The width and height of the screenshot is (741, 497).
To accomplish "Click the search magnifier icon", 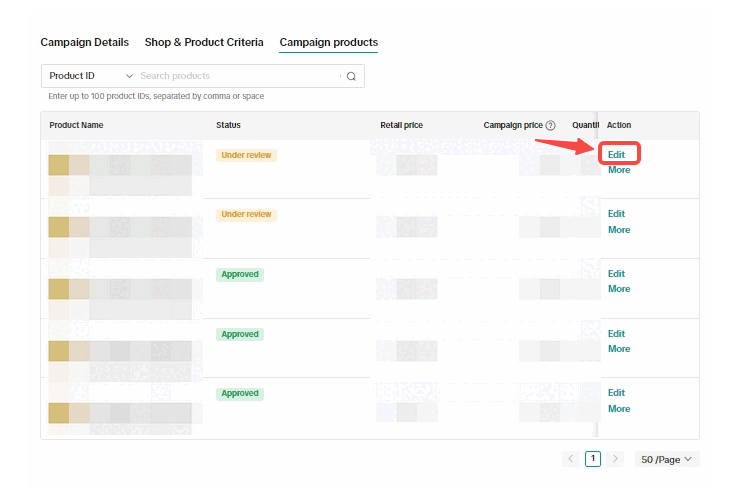I will (351, 76).
